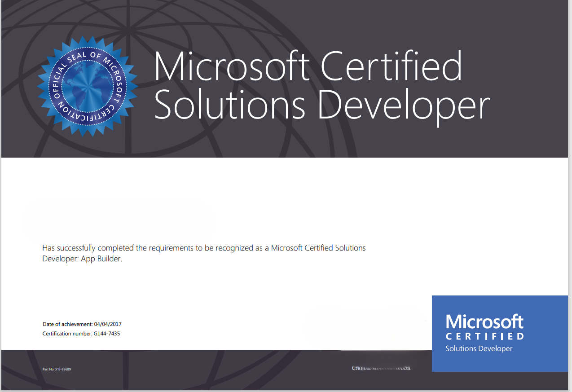Image resolution: width=572 pixels, height=392 pixels.
Task: Click the globe map inside the seal
Action: click(x=88, y=85)
